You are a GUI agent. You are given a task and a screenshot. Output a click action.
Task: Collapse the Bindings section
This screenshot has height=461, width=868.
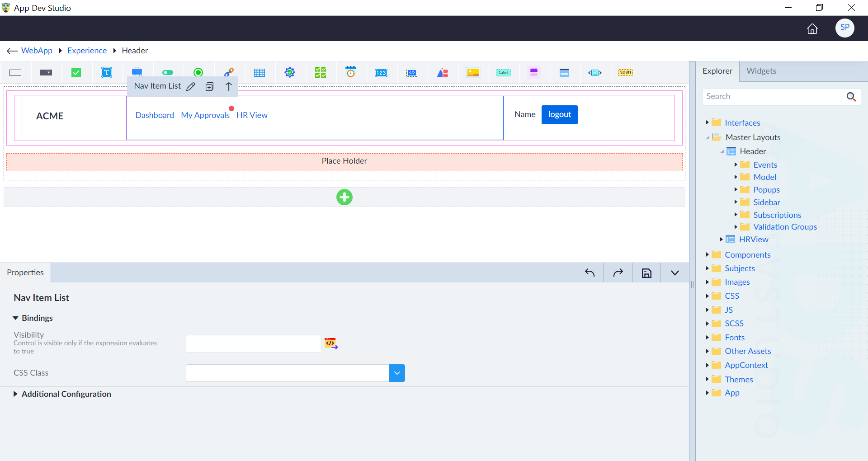[x=15, y=318]
